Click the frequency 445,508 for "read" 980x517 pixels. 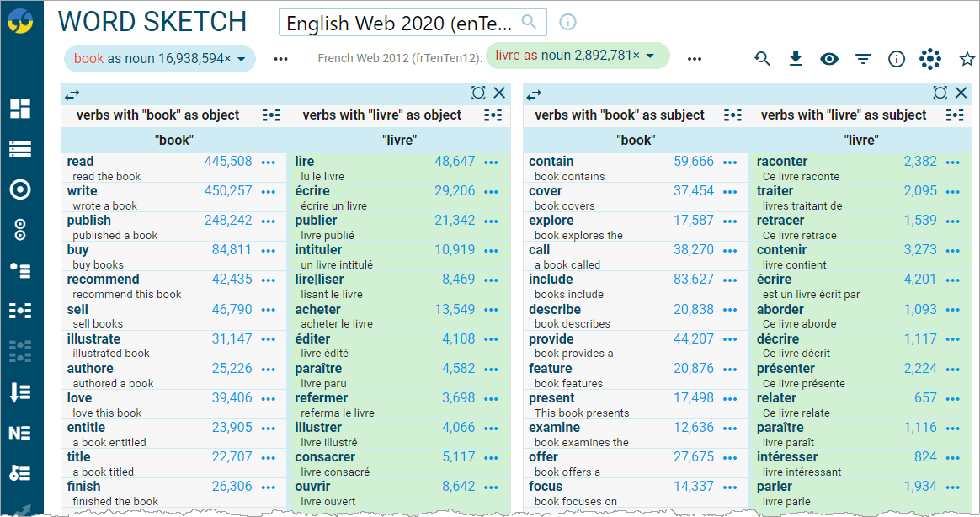[228, 162]
